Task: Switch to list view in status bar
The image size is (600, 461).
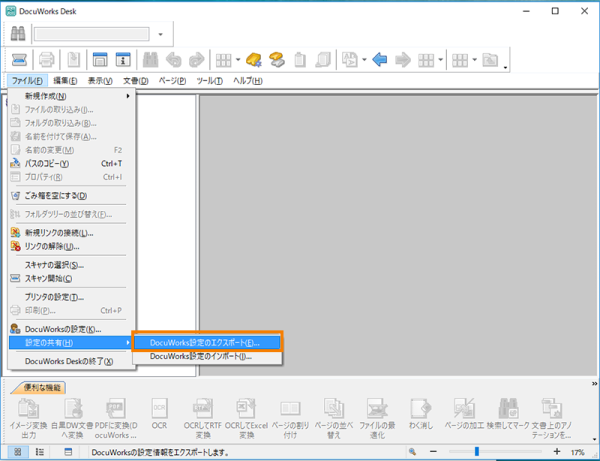Action: [39, 452]
